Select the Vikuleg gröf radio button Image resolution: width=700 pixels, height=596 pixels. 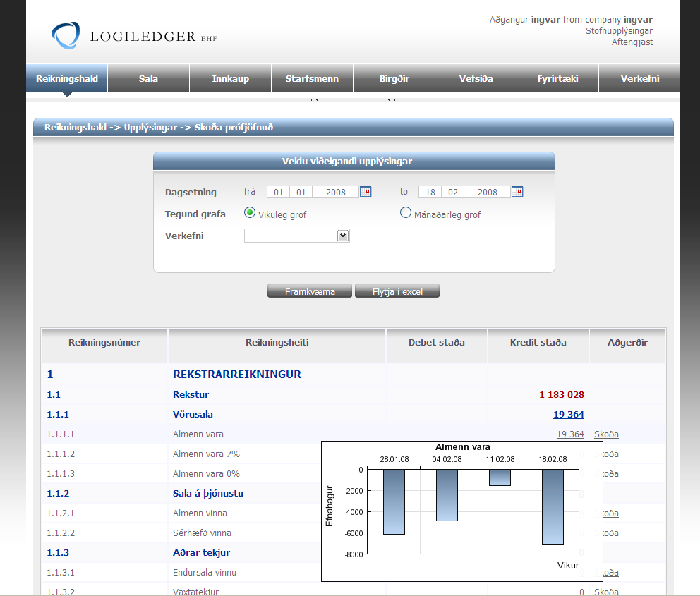[x=250, y=213]
